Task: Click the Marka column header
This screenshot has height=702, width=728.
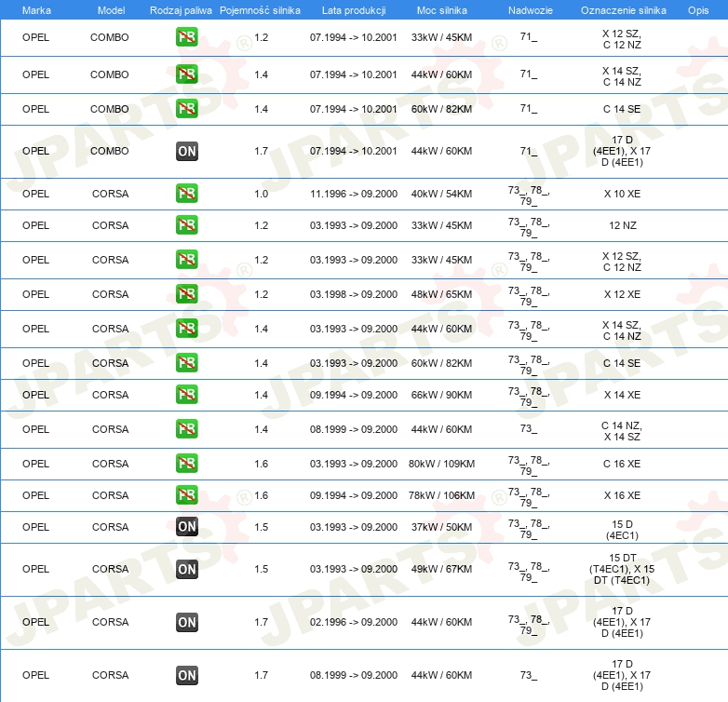Action: pyautogui.click(x=36, y=10)
